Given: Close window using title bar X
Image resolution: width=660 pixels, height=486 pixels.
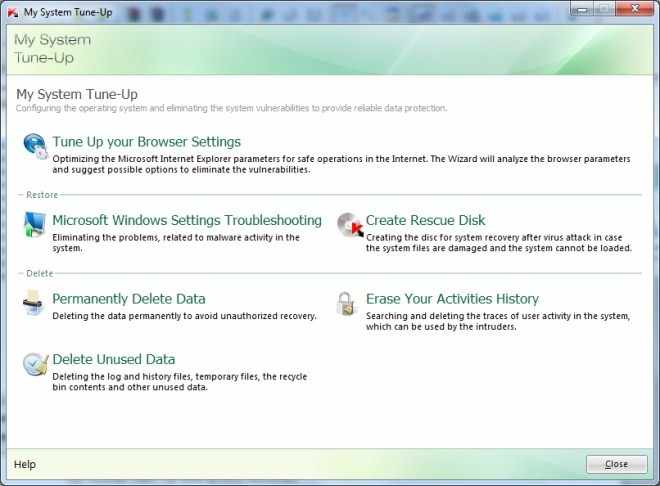Looking at the screenshot, I should 636,8.
